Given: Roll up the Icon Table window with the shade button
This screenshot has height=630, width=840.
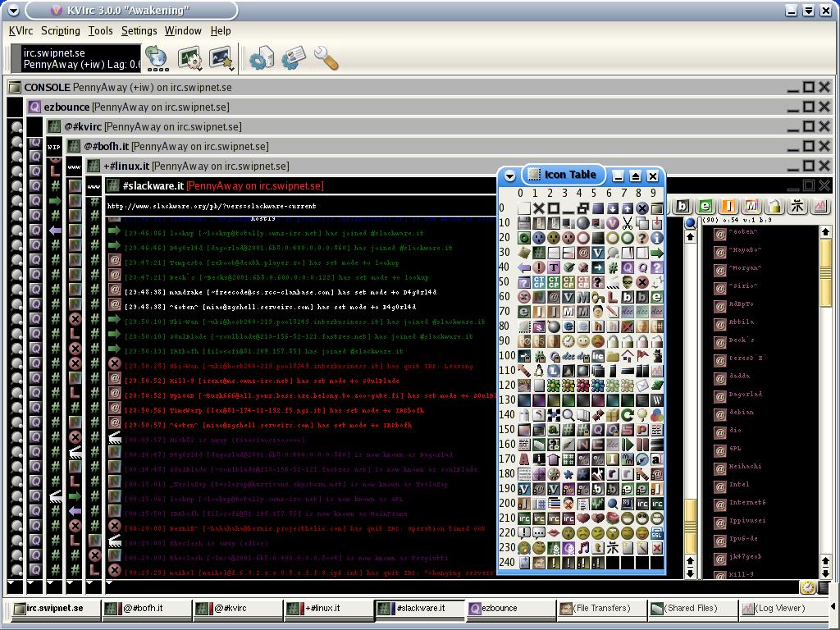Looking at the screenshot, I should coord(636,176).
